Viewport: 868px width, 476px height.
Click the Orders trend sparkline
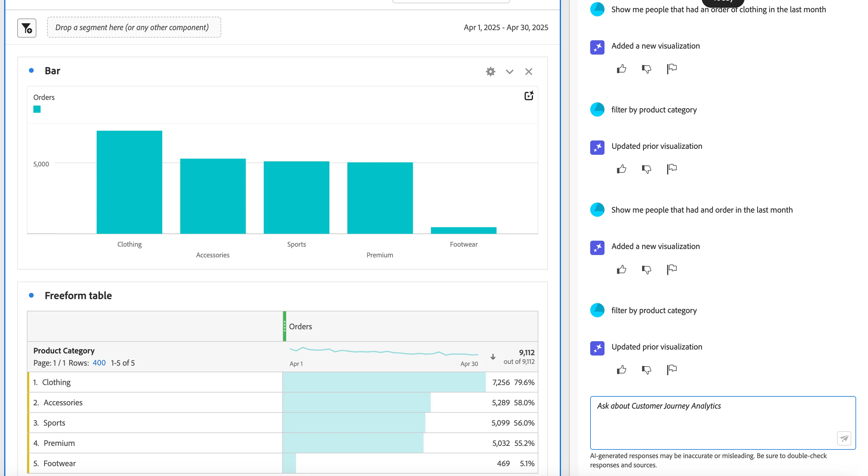[384, 351]
